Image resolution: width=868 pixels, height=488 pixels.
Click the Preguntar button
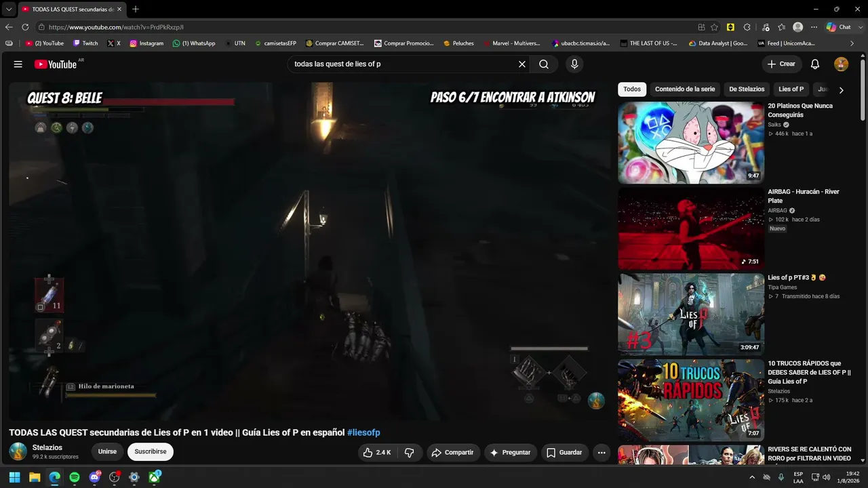point(511,453)
